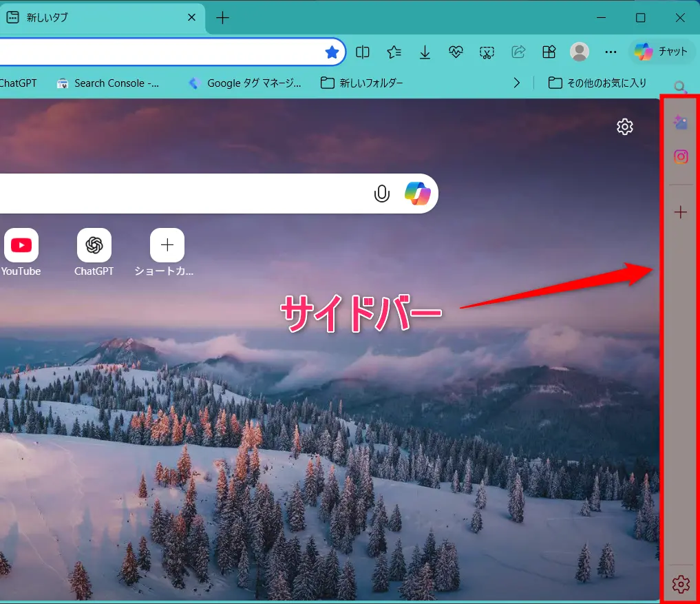
Task: Expand the bookmarks bar overflow chevron
Action: [517, 83]
